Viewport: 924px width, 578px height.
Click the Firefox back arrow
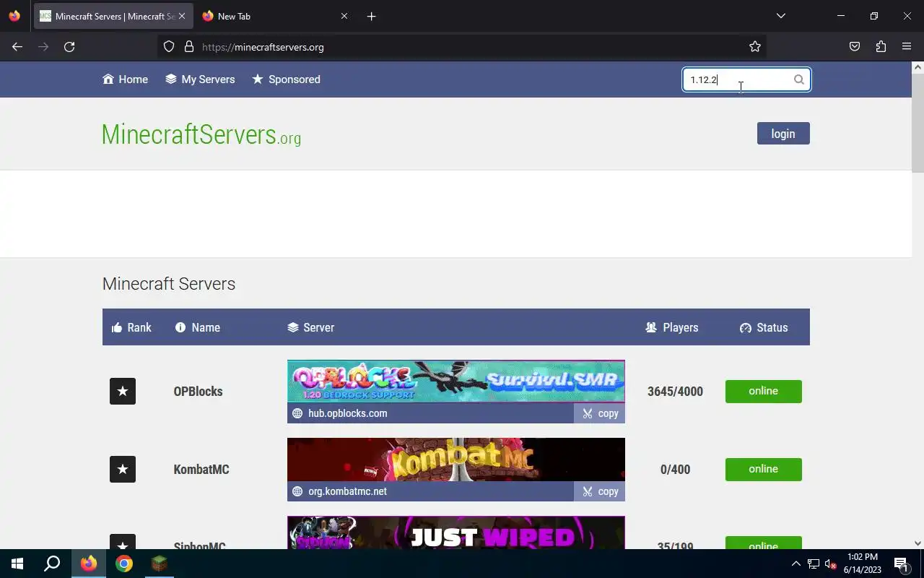(x=17, y=47)
